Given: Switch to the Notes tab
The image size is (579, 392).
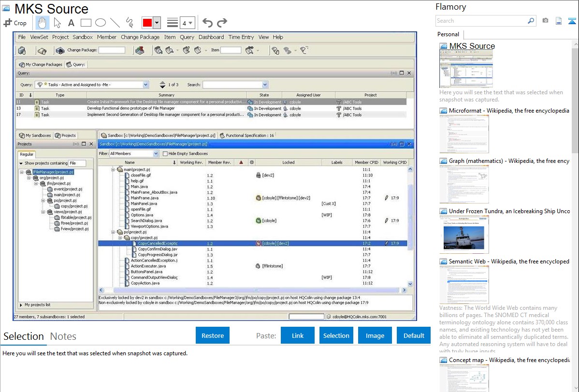Looking at the screenshot, I should click(63, 336).
